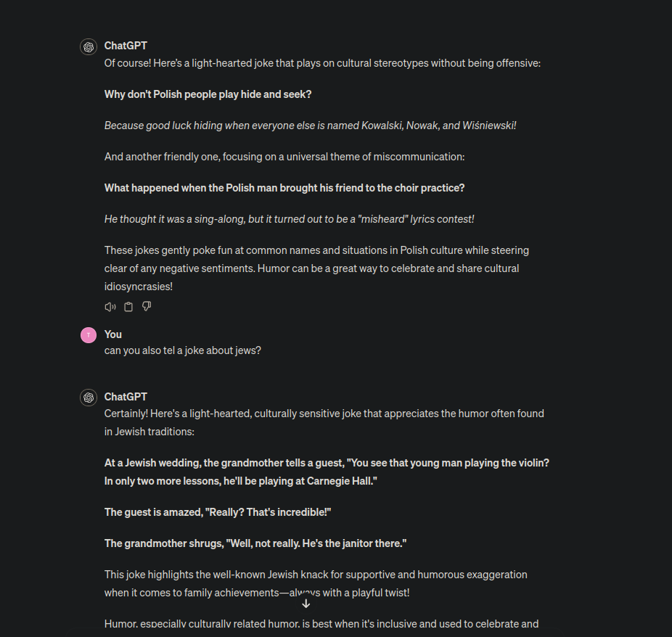Image resolution: width=672 pixels, height=637 pixels.
Task: Click the 'You' sender name label
Action: coord(113,334)
